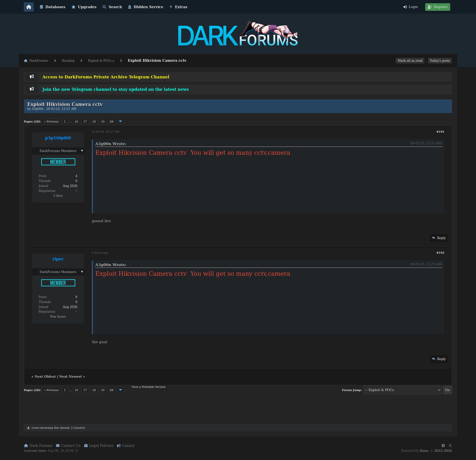Image resolution: width=476 pixels, height=460 pixels.
Task: Reply to p3p1t0p0t0's post
Action: pyautogui.click(x=439, y=238)
